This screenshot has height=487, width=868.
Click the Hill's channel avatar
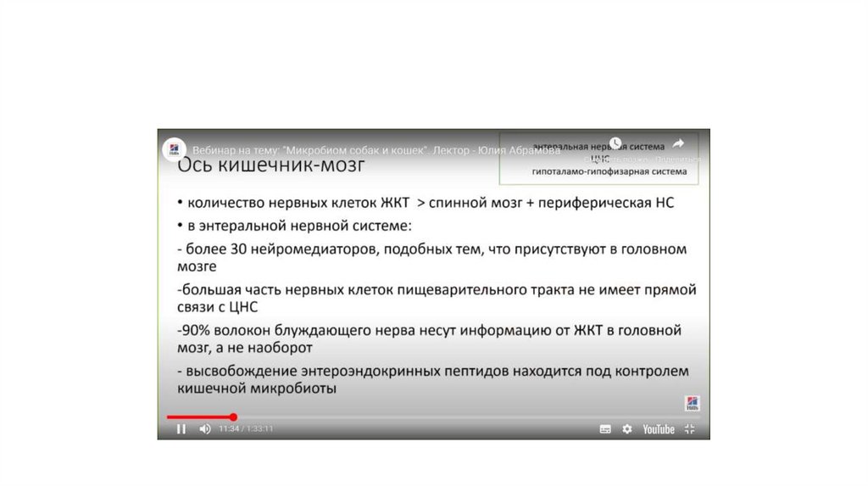174,149
